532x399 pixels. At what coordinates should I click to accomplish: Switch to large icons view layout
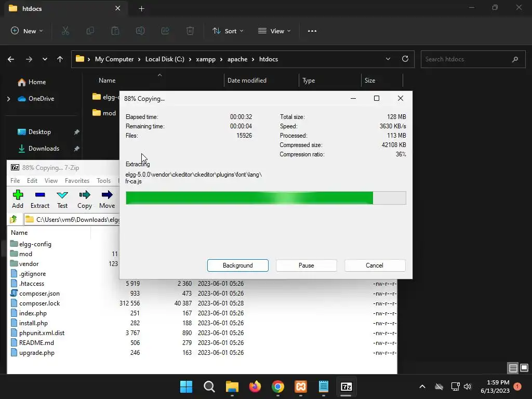pyautogui.click(x=524, y=368)
